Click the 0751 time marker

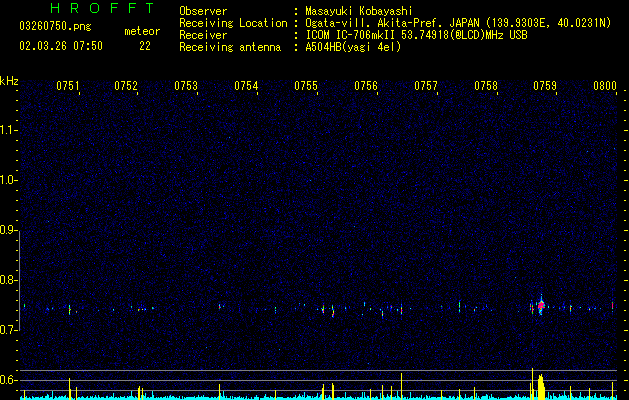click(x=67, y=85)
